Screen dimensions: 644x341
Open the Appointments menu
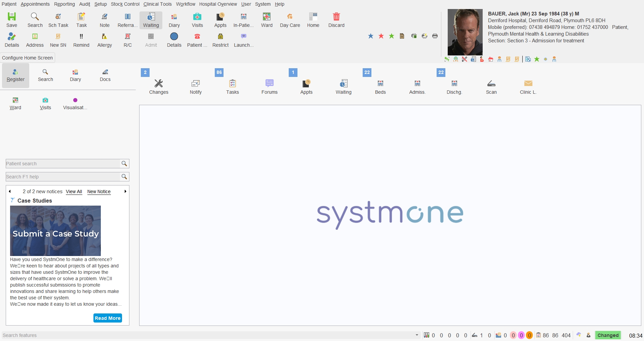click(x=35, y=4)
